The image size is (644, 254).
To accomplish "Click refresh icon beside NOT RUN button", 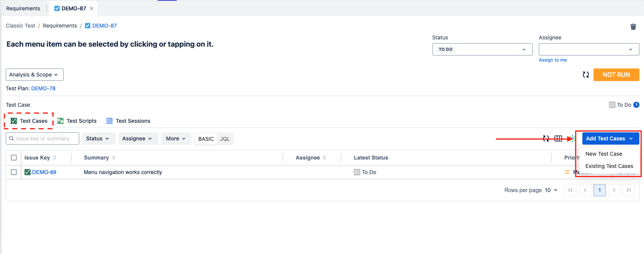I will pos(585,75).
